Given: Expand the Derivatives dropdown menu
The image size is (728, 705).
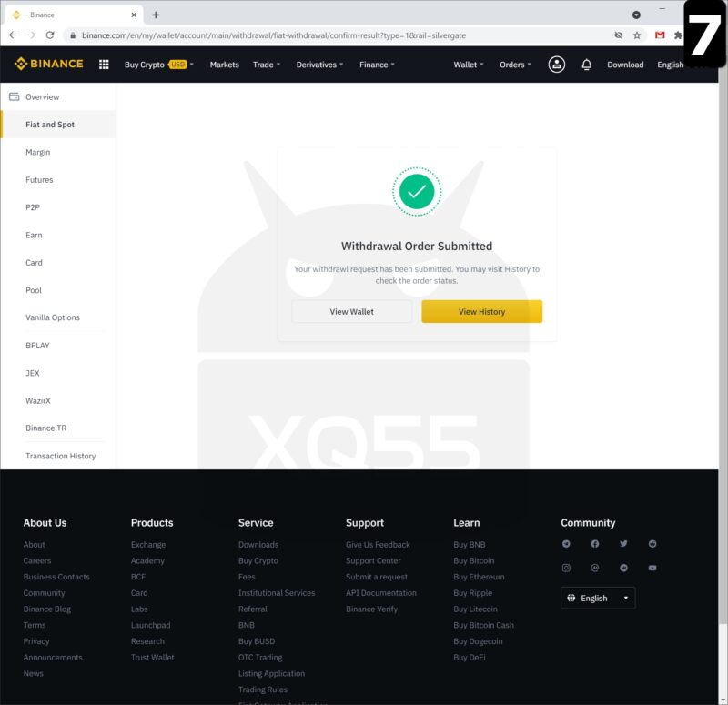Looking at the screenshot, I should [320, 65].
